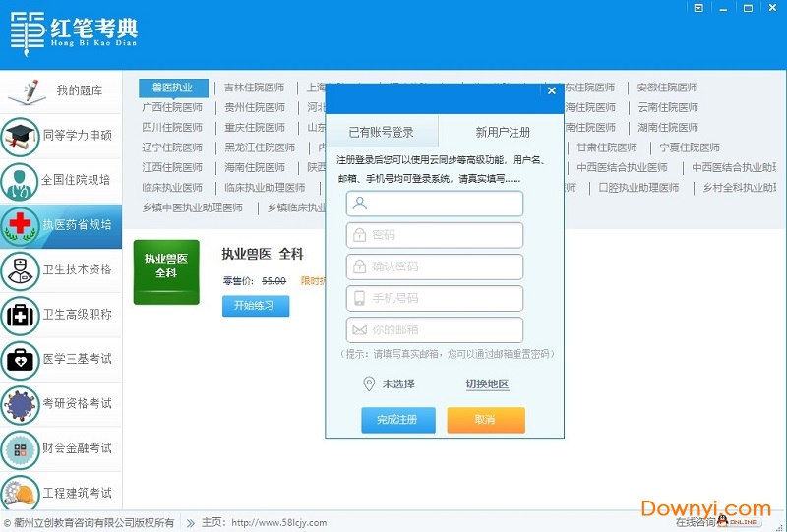Click the 开始练习 button
The image size is (787, 532).
[x=256, y=306]
